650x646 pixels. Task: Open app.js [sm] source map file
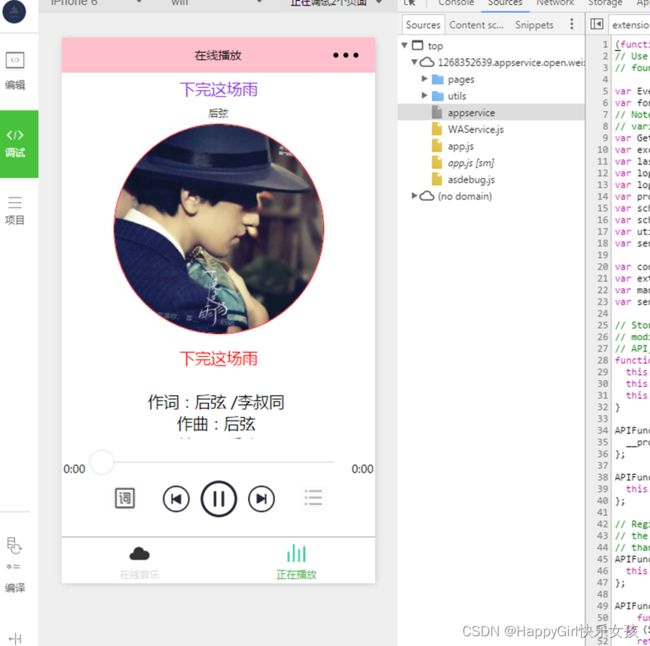click(x=471, y=163)
